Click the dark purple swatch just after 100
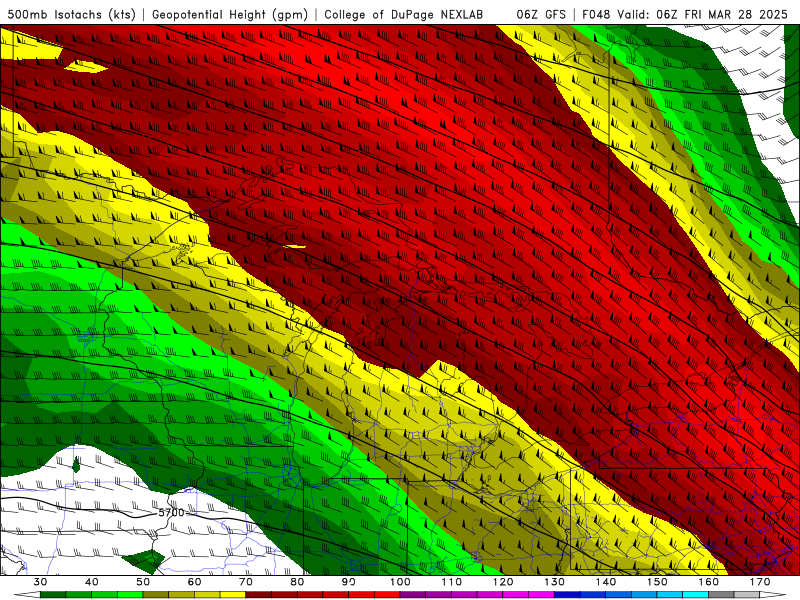This screenshot has width=800, height=600. tap(413, 595)
